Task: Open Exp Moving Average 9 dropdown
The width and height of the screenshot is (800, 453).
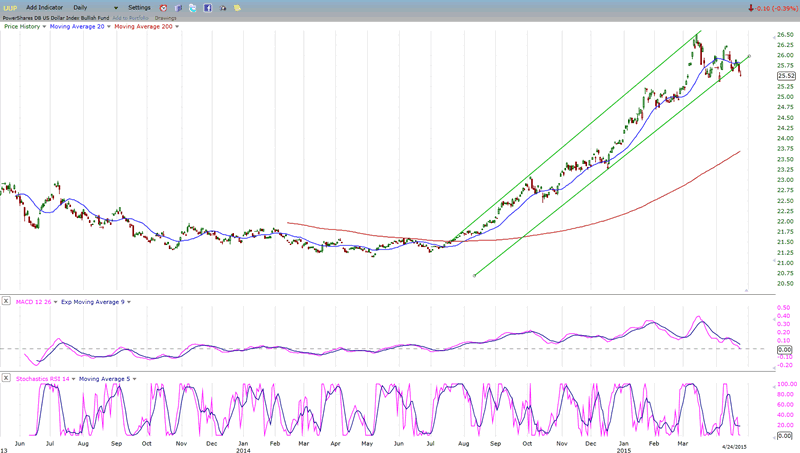Action: (130, 301)
